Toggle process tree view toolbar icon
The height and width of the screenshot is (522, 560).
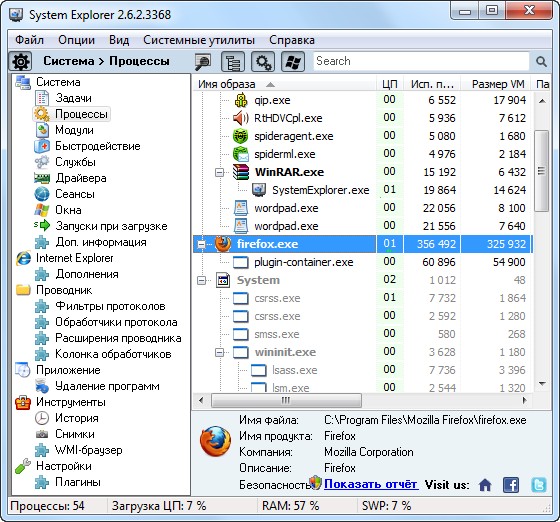233,61
